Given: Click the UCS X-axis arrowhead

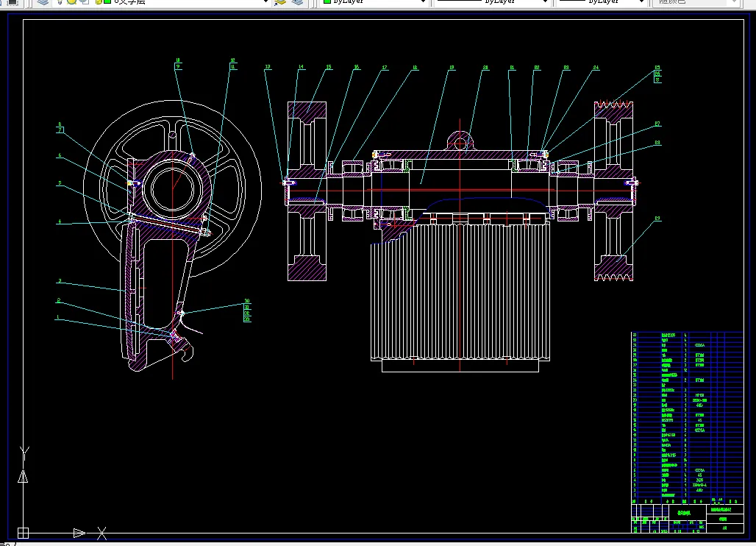Looking at the screenshot, I should point(79,532).
